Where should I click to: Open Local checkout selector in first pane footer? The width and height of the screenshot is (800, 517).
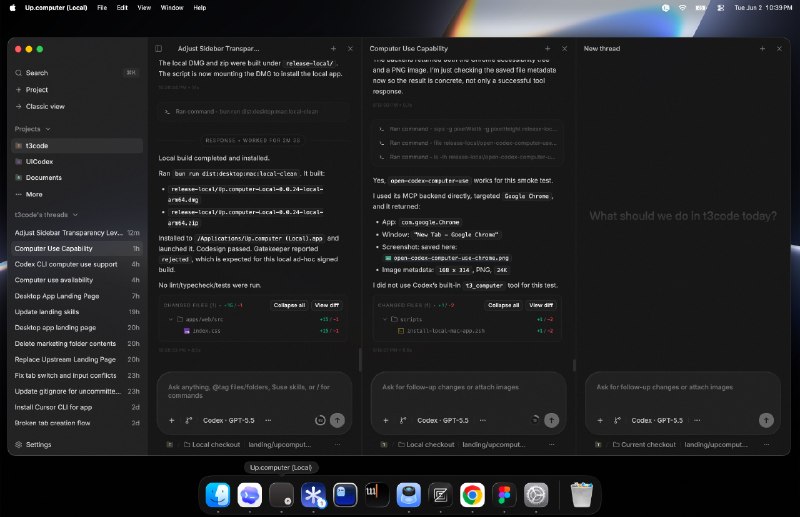point(212,445)
